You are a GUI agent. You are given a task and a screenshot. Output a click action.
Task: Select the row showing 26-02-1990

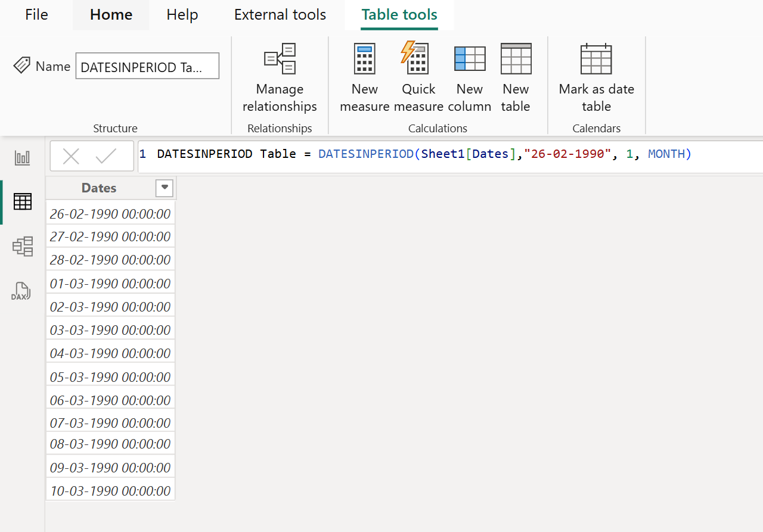tap(110, 213)
